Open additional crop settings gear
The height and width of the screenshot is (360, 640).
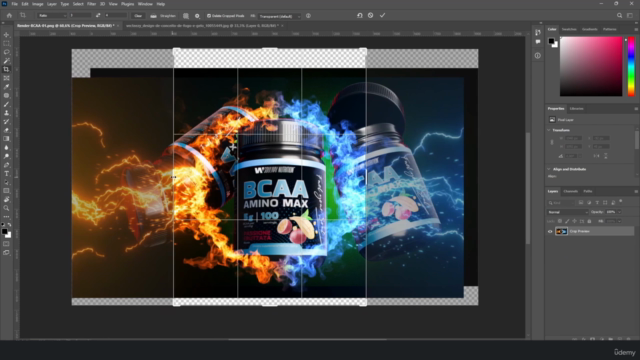point(197,16)
